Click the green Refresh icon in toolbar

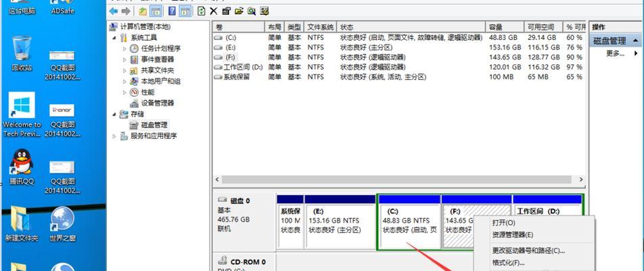pos(202,11)
